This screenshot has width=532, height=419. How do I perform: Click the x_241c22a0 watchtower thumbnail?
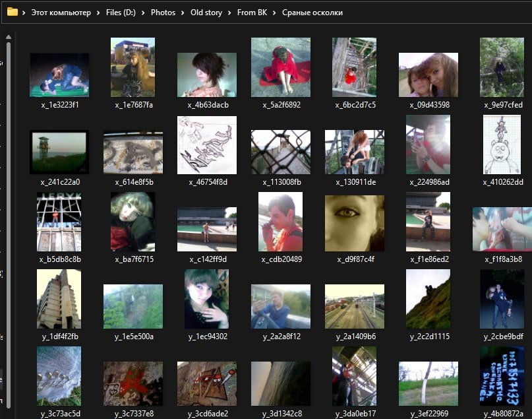coord(59,152)
